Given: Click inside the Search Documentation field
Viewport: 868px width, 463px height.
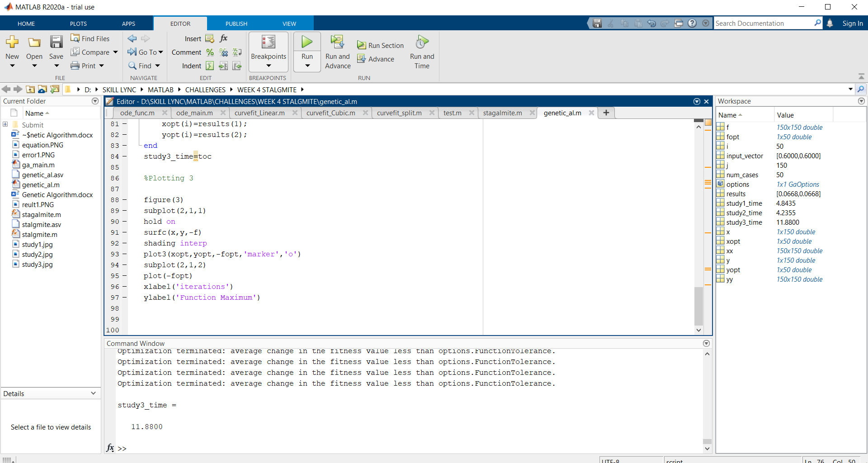Looking at the screenshot, I should pyautogui.click(x=764, y=23).
